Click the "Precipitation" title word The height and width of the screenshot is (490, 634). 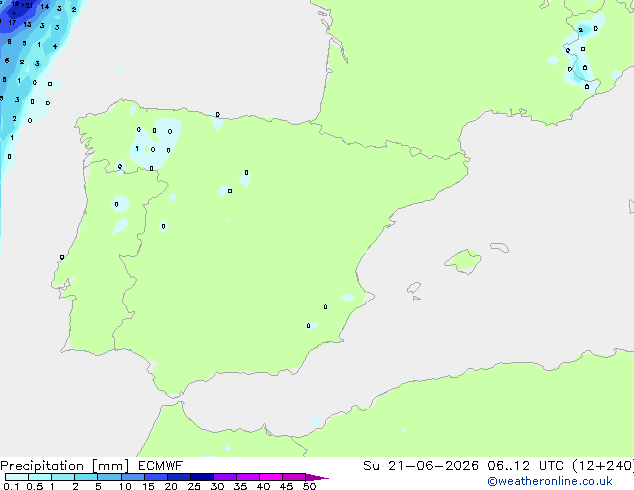pos(42,466)
